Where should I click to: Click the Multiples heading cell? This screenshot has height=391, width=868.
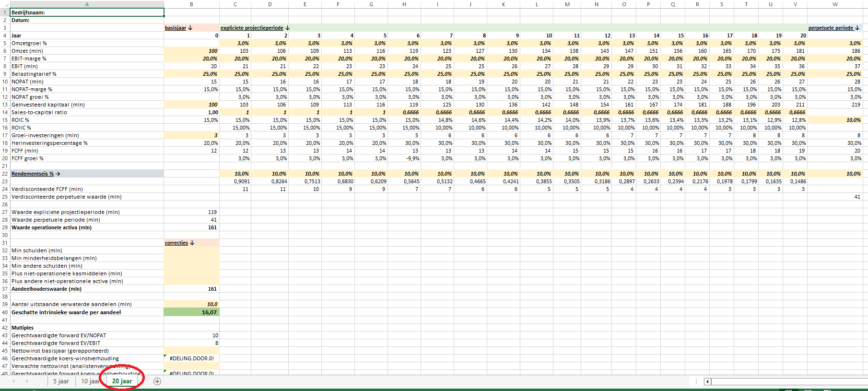tap(87, 328)
